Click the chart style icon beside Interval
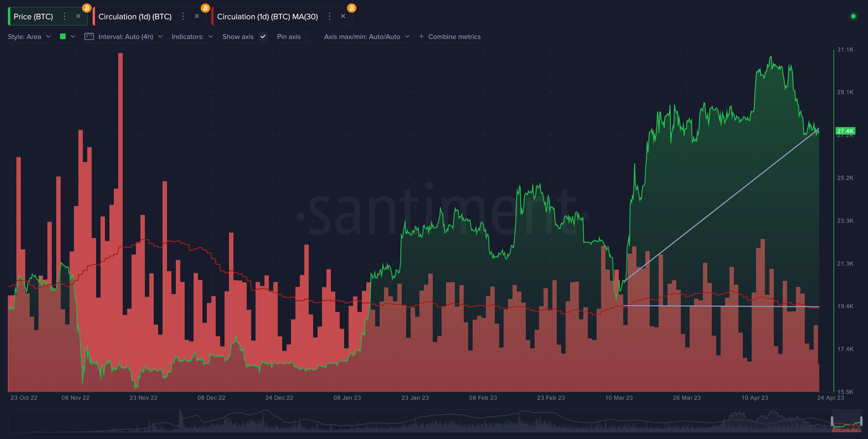This screenshot has height=439, width=868. tap(89, 36)
